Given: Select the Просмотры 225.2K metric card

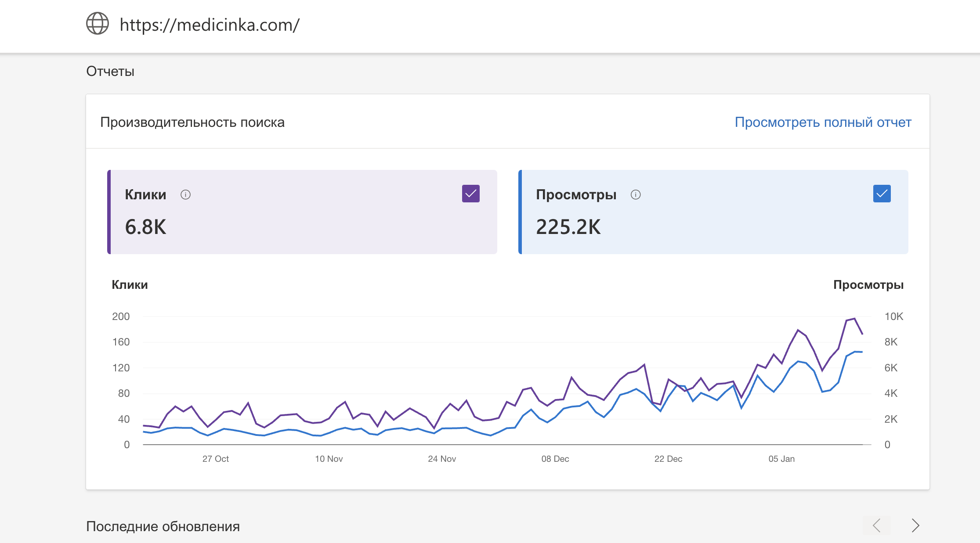Looking at the screenshot, I should click(x=713, y=212).
